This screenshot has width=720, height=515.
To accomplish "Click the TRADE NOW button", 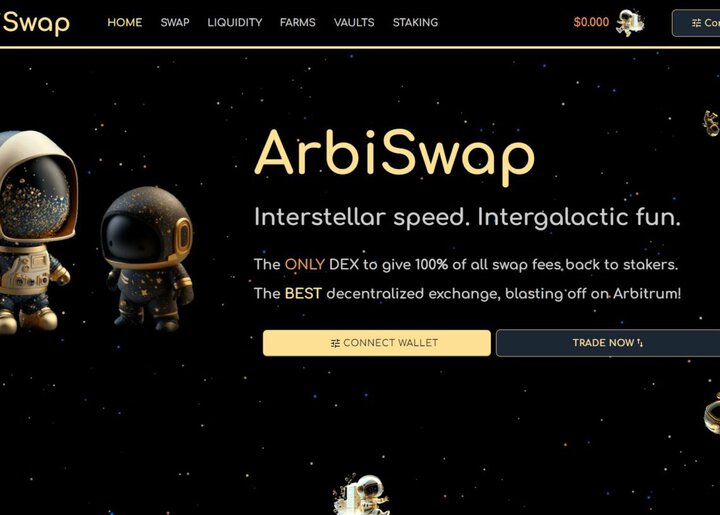I will pyautogui.click(x=608, y=343).
